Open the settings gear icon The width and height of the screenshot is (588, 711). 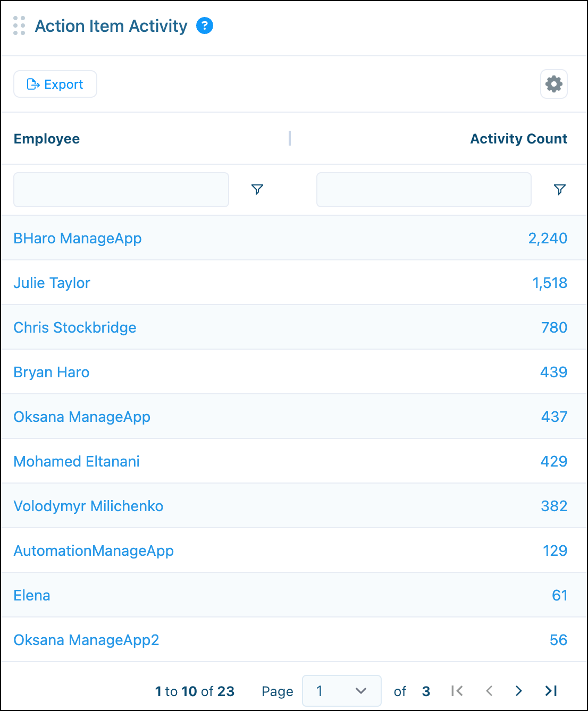554,84
